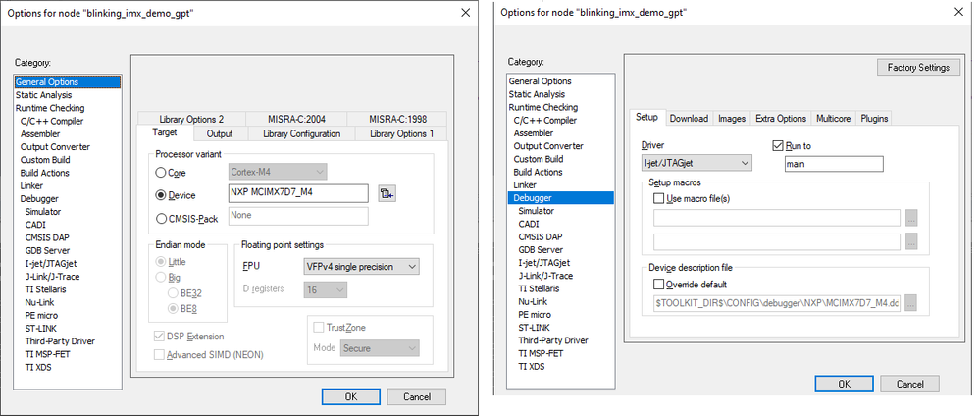Disable the Run to checkbox

pos(779,144)
